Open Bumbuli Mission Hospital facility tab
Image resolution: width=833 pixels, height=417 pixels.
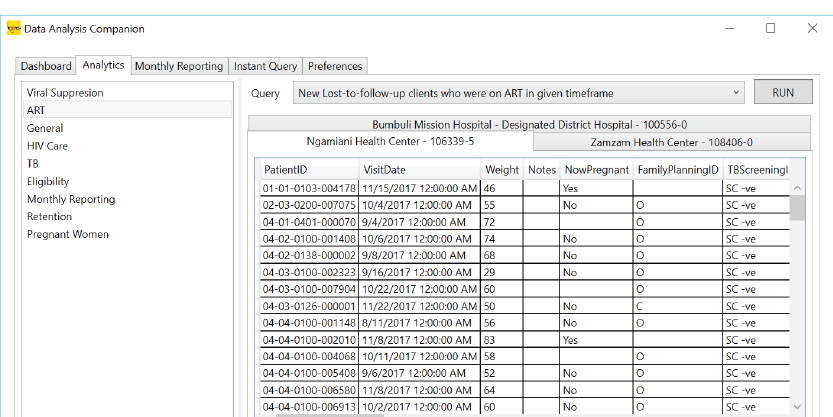(x=529, y=125)
